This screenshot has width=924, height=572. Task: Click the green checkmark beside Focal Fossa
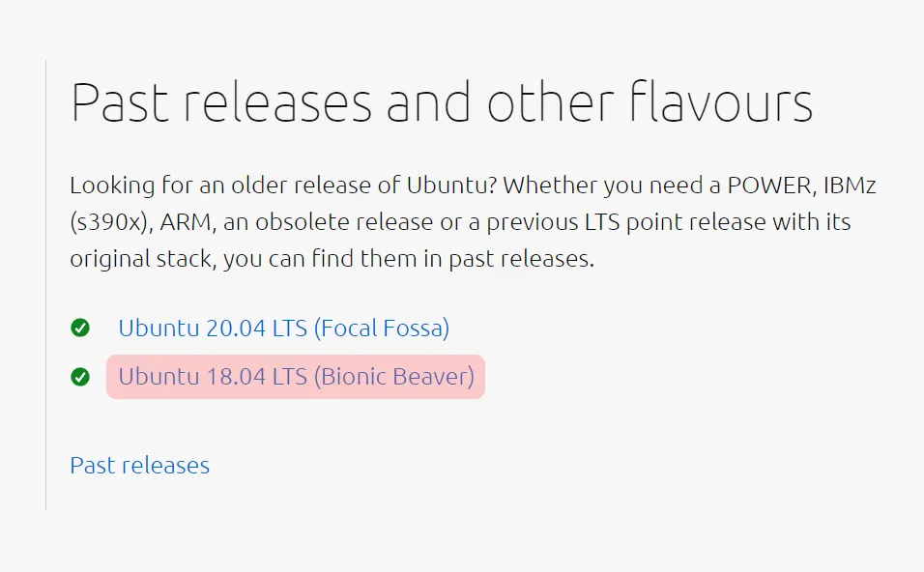80,328
